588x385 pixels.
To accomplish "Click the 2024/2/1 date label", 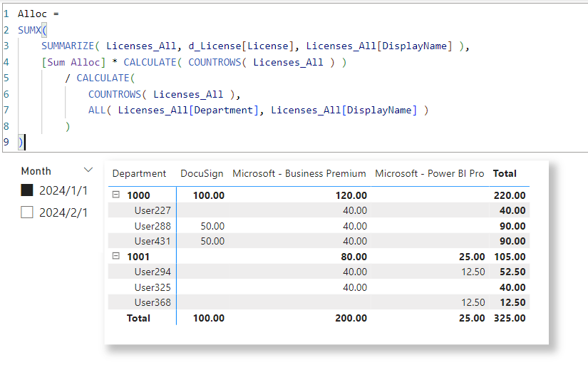I will pyautogui.click(x=63, y=212).
